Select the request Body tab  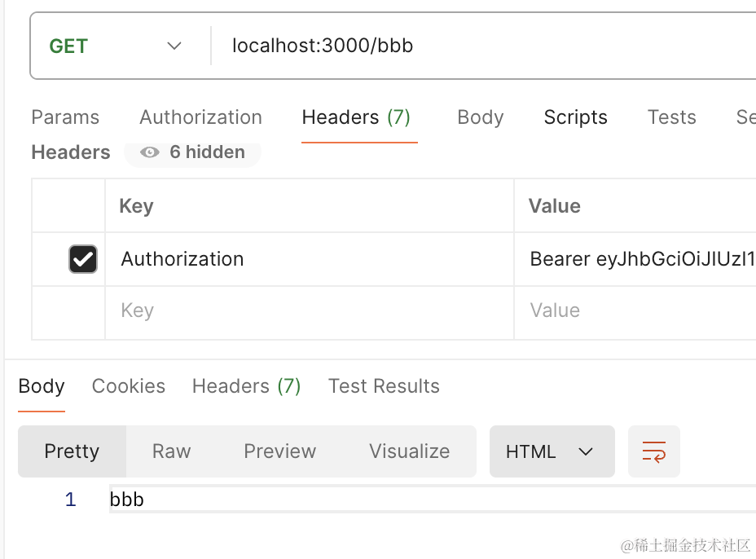[x=480, y=117]
